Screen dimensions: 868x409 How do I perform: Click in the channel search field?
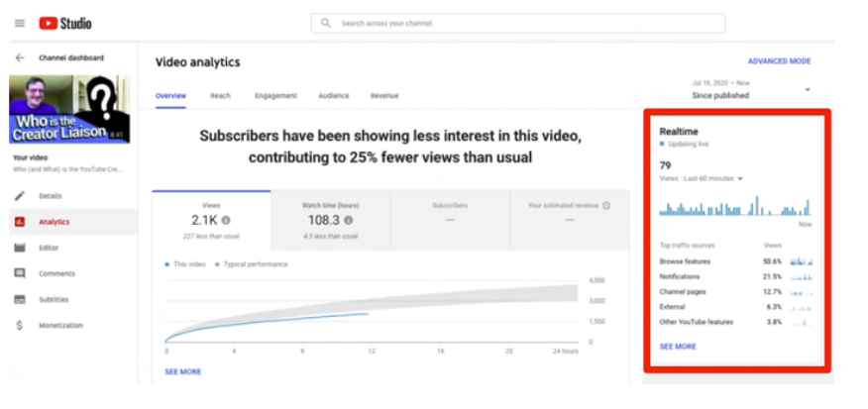click(x=525, y=23)
